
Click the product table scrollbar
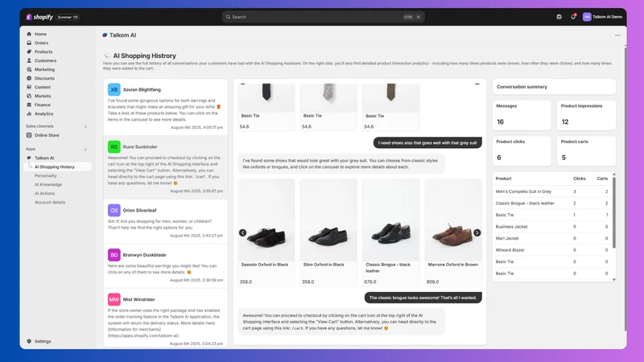pyautogui.click(x=614, y=212)
